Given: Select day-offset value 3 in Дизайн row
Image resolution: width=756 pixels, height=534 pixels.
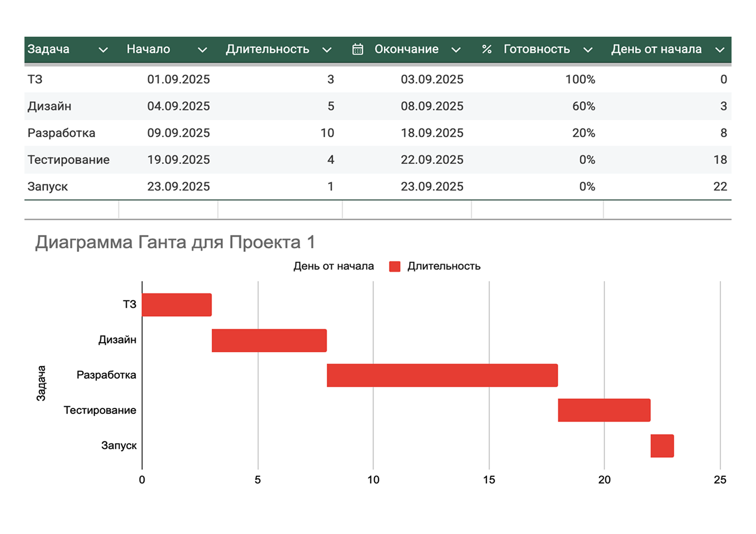Looking at the screenshot, I should pyautogui.click(x=724, y=106).
